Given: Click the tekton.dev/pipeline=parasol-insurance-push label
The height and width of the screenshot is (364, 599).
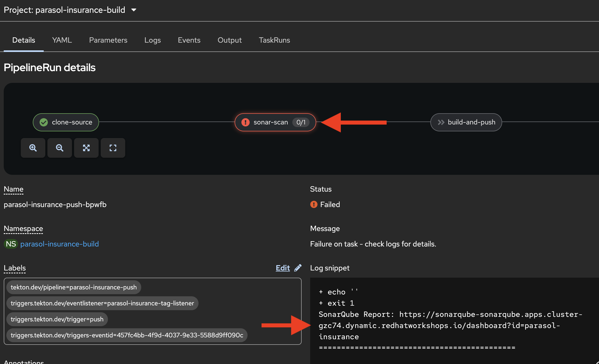Looking at the screenshot, I should pos(74,287).
